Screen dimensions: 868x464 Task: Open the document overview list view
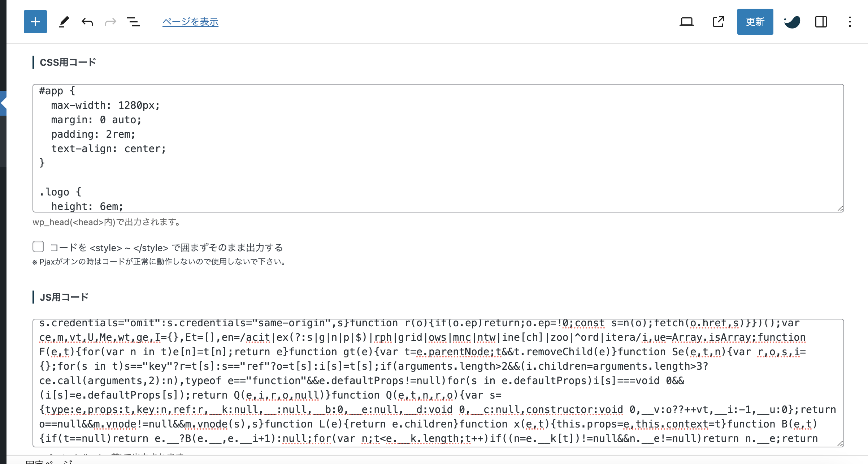point(133,22)
